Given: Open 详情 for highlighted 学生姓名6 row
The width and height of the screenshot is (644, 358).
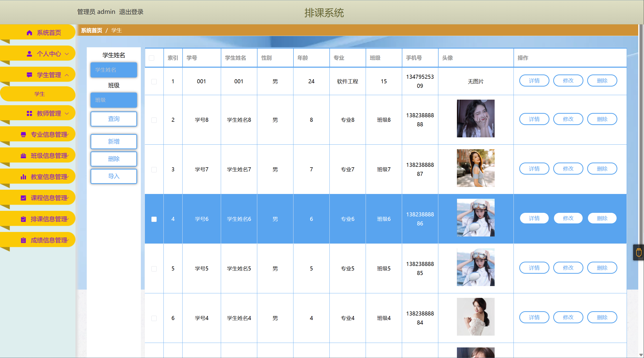Looking at the screenshot, I should point(534,218).
